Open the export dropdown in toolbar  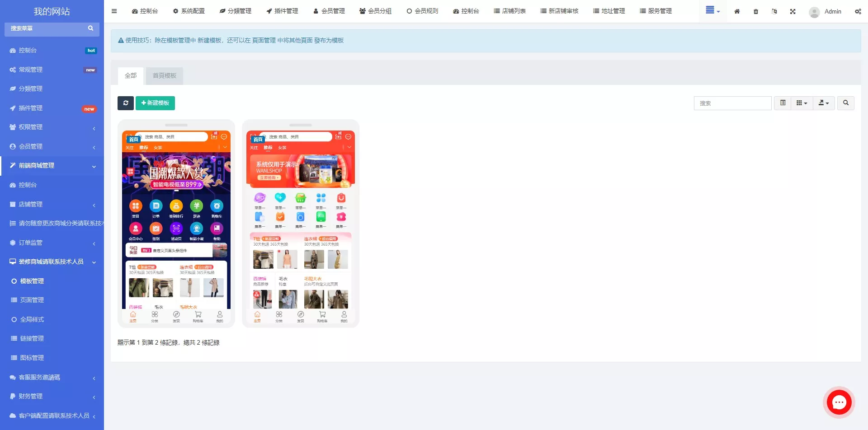coord(824,103)
